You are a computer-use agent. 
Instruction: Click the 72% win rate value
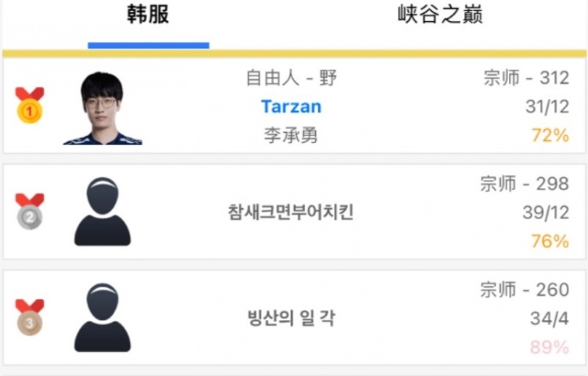[x=550, y=135]
